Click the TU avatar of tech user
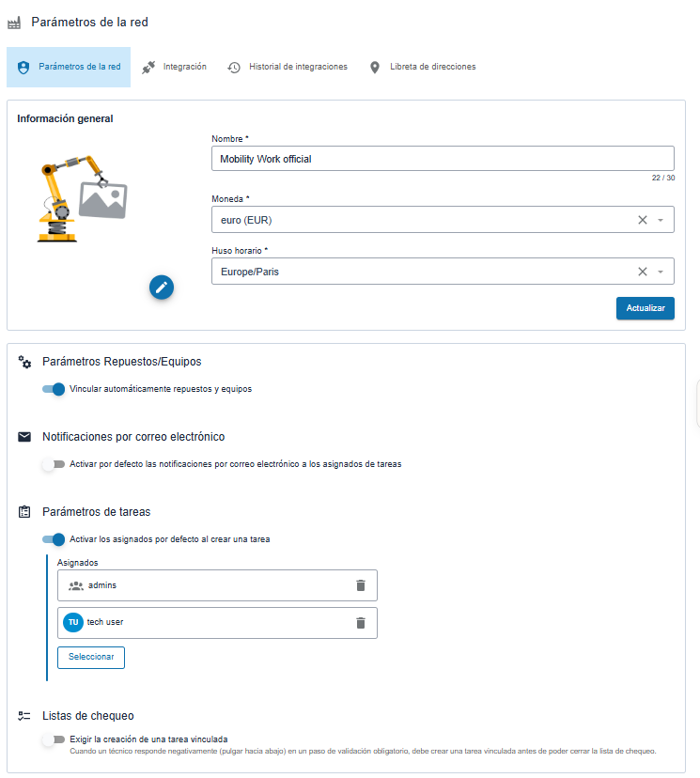The height and width of the screenshot is (778, 700). pyautogui.click(x=73, y=622)
